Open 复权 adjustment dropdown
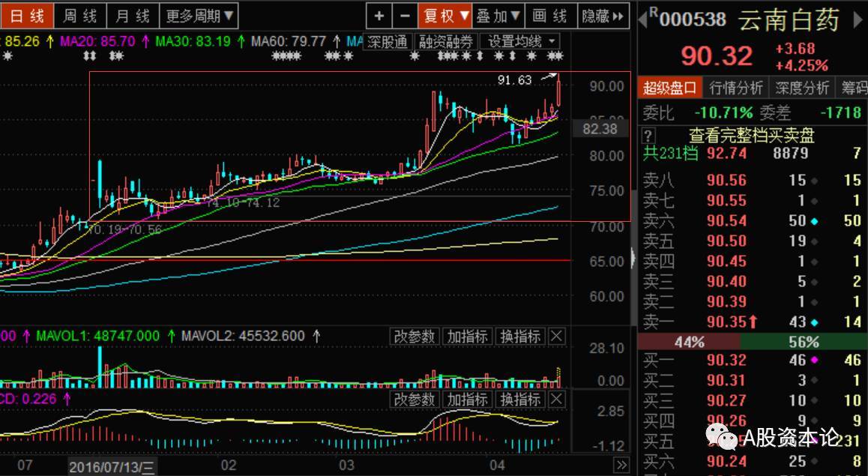 (x=445, y=16)
